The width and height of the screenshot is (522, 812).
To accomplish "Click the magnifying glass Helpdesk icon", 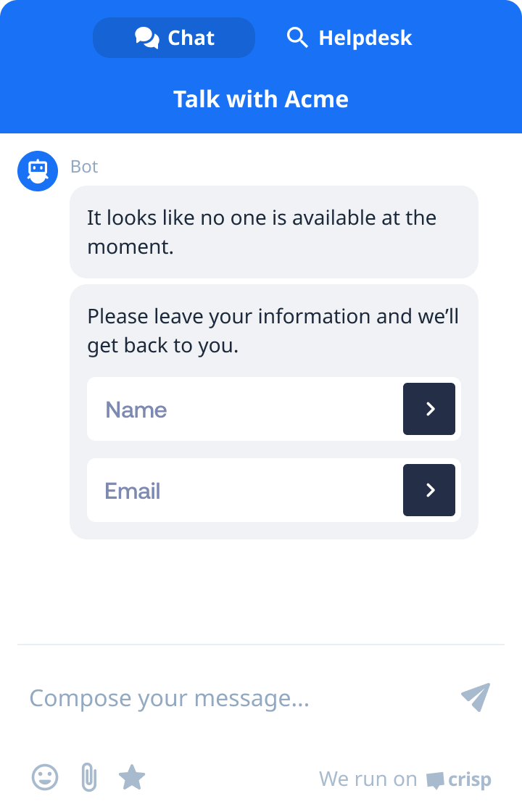I will 297,37.
